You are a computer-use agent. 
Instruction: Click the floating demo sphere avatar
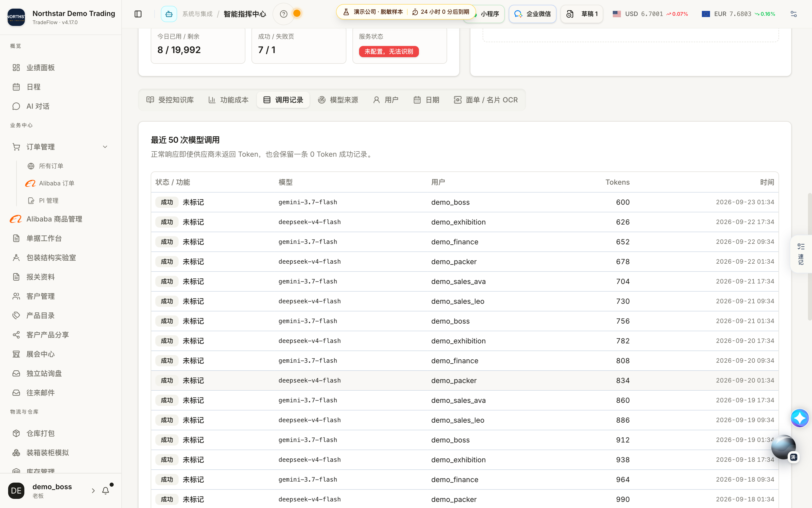coord(783,447)
